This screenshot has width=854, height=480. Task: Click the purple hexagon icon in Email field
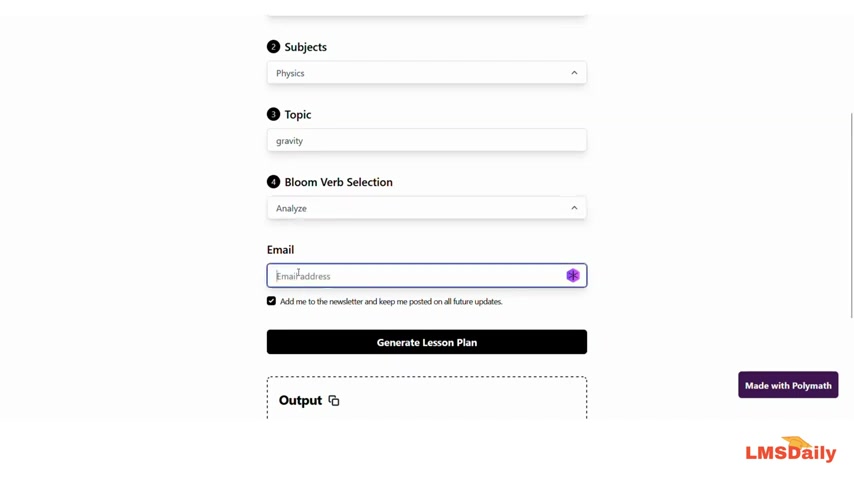point(572,276)
